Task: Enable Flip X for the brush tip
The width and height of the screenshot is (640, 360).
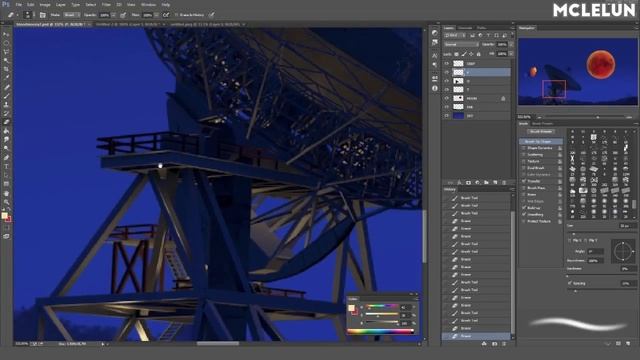Action: (x=570, y=240)
